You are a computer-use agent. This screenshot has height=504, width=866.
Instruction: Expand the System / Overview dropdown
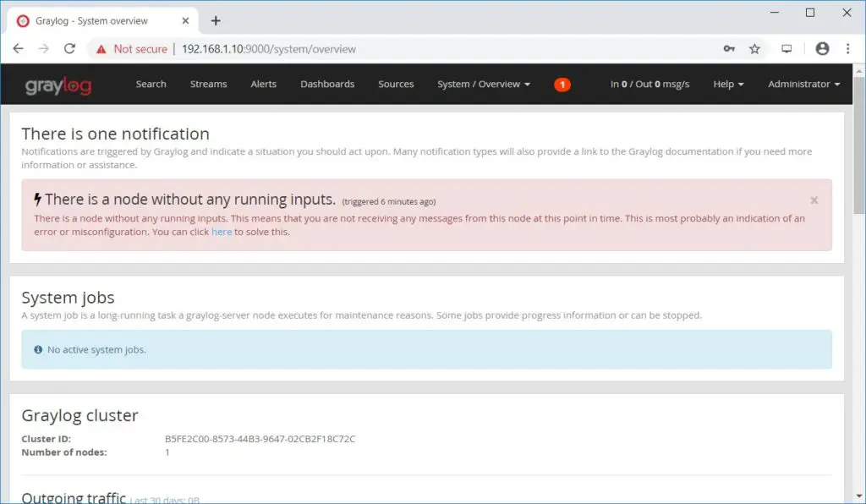(x=484, y=84)
